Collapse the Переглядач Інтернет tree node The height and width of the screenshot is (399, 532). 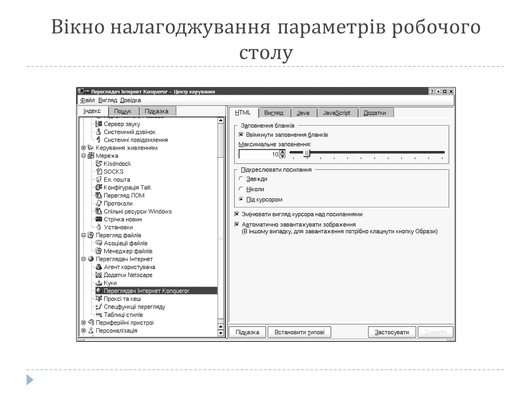tap(83, 259)
